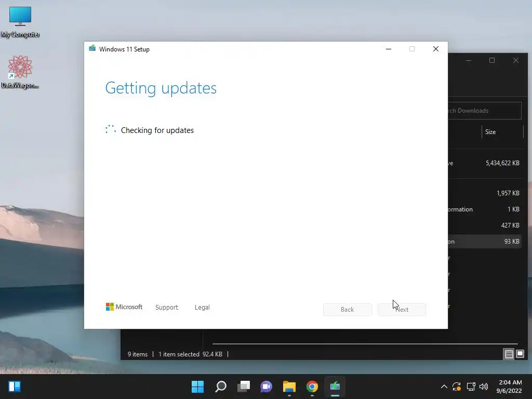Open the Legal link in Setup

[x=202, y=307]
